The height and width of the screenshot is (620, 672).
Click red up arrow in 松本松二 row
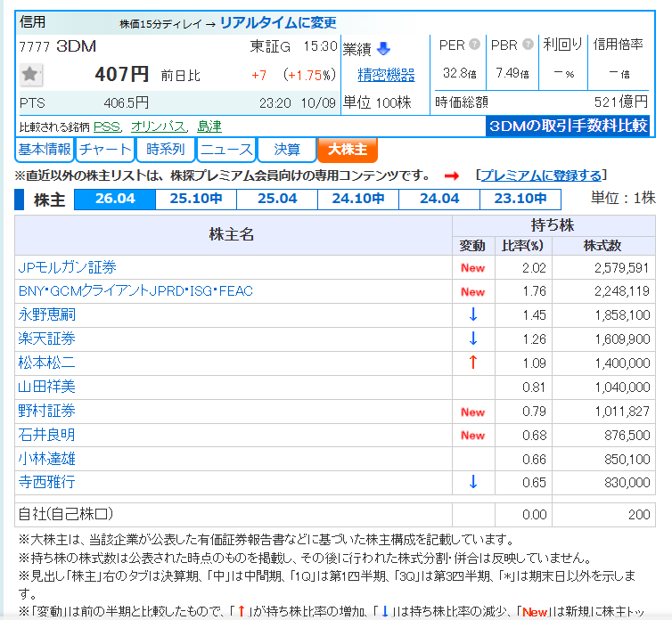(472, 363)
